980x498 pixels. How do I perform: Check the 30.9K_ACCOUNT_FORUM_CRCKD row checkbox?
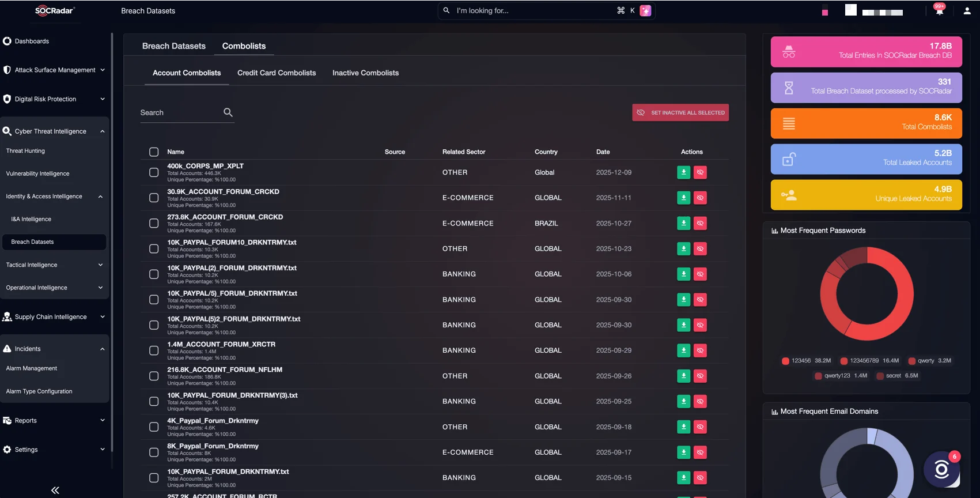tap(154, 198)
